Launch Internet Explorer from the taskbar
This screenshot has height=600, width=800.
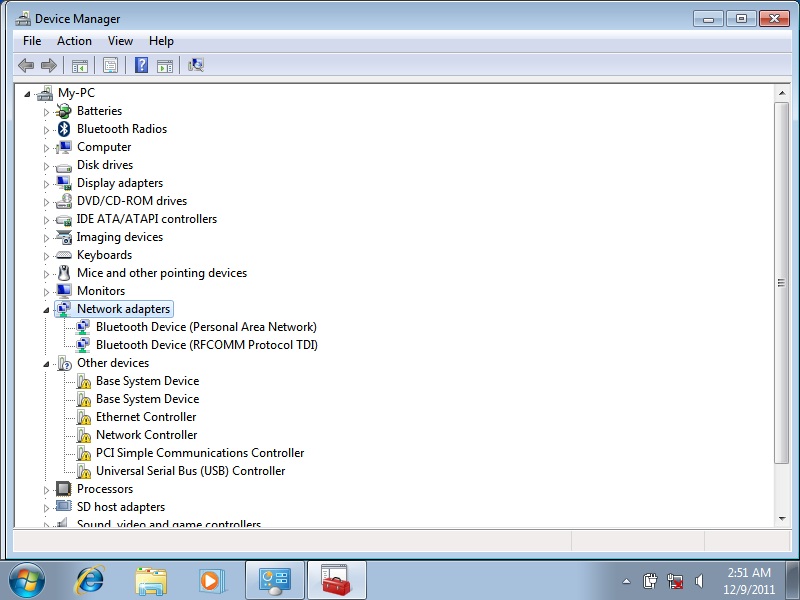point(90,581)
